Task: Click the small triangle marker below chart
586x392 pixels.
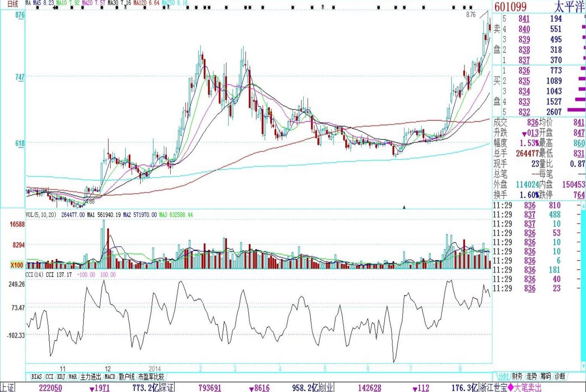Action: [x=404, y=207]
